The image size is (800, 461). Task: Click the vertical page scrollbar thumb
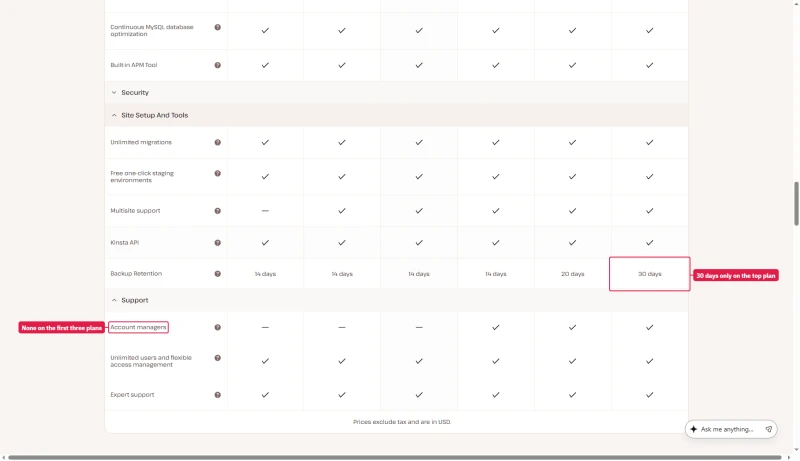(x=796, y=203)
